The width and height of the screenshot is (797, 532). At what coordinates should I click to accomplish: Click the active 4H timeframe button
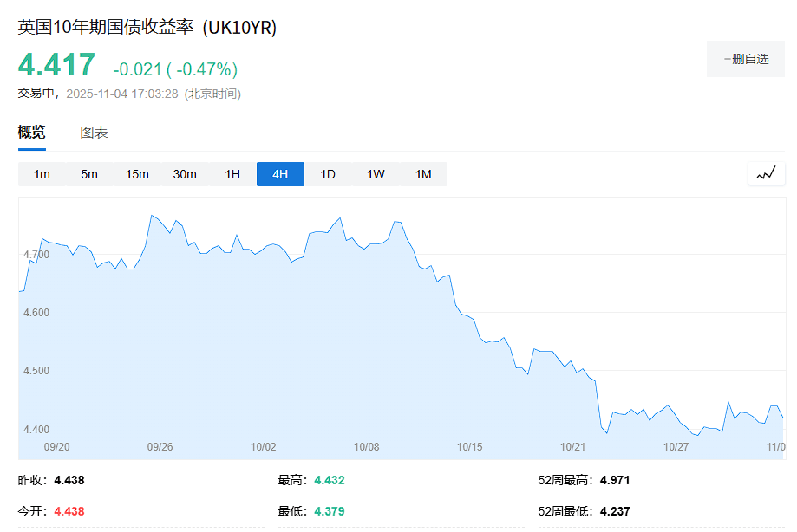click(x=280, y=174)
